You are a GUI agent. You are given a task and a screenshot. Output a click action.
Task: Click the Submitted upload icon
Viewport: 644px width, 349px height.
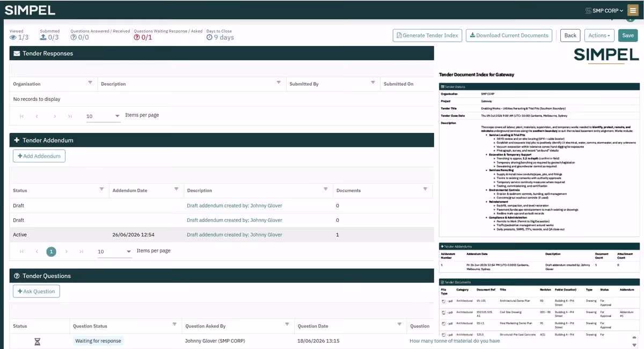(x=43, y=38)
